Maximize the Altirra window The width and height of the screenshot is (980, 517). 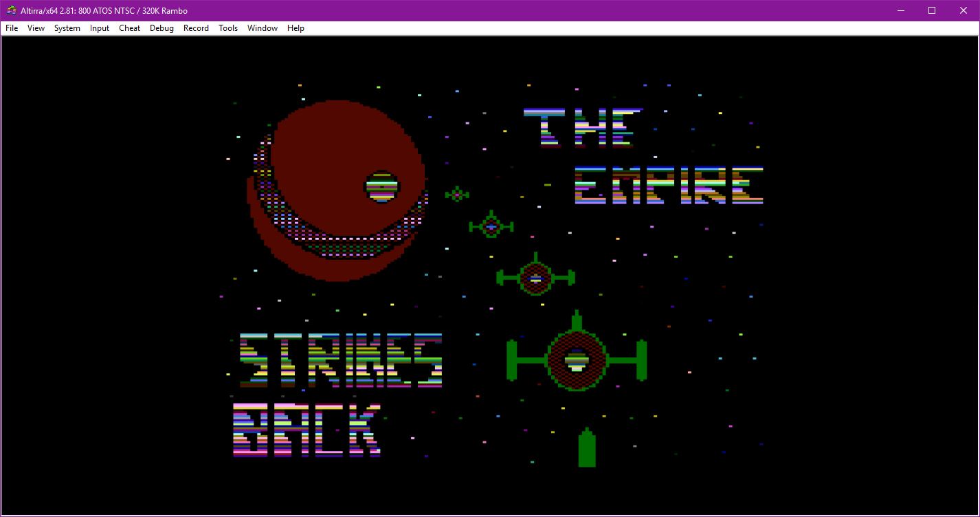[x=932, y=10]
